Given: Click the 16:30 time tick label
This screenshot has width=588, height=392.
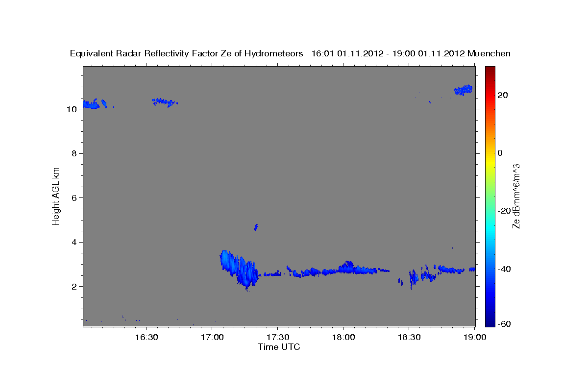Looking at the screenshot, I should [147, 337].
